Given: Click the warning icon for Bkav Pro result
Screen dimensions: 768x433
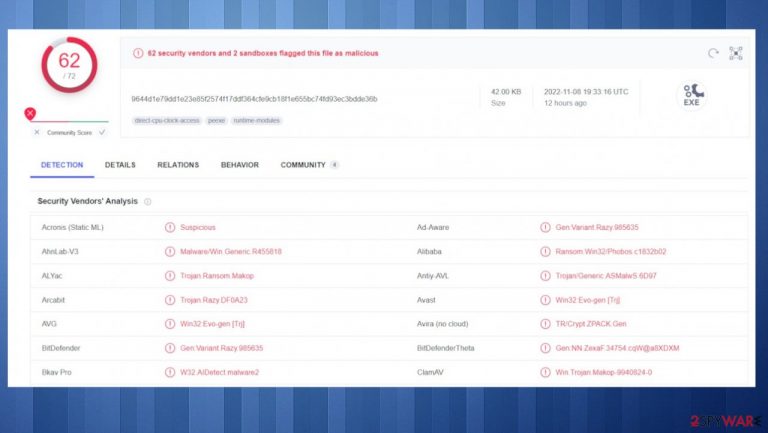Looking at the screenshot, I should (x=170, y=372).
